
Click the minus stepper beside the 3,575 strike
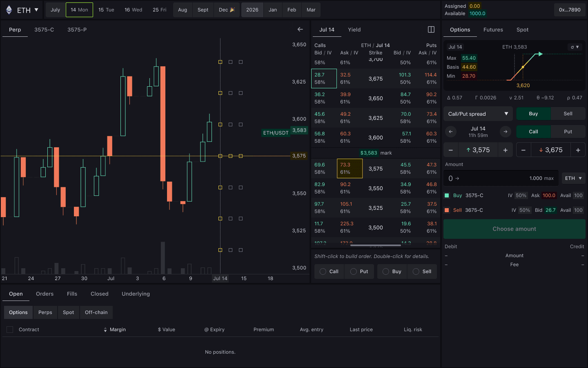pyautogui.click(x=450, y=150)
